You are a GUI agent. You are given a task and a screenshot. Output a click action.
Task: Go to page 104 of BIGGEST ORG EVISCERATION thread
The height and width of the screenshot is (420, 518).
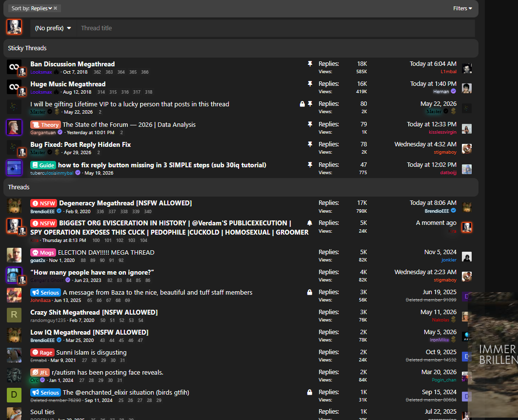point(143,240)
